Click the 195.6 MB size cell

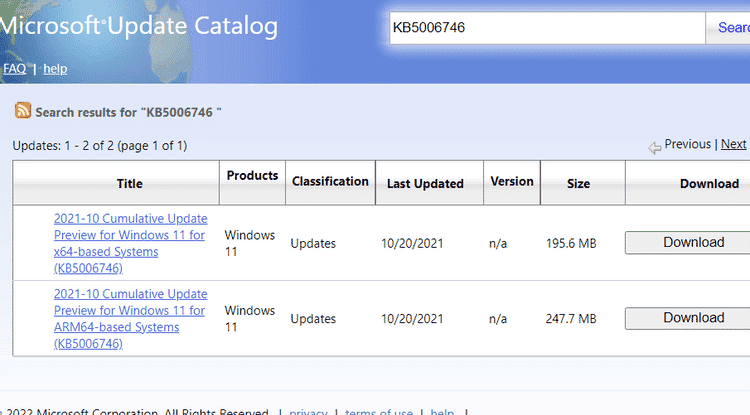click(571, 243)
